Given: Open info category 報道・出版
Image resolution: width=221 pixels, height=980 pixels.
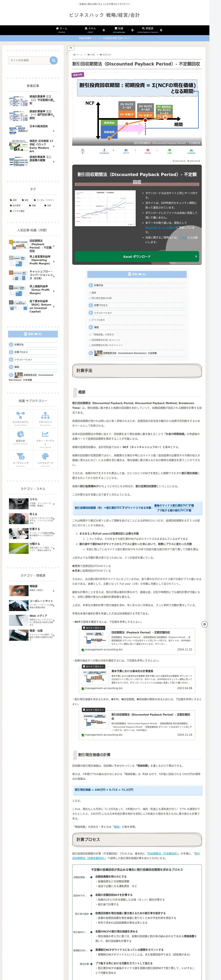Looking at the screenshot, I should (33, 635).
